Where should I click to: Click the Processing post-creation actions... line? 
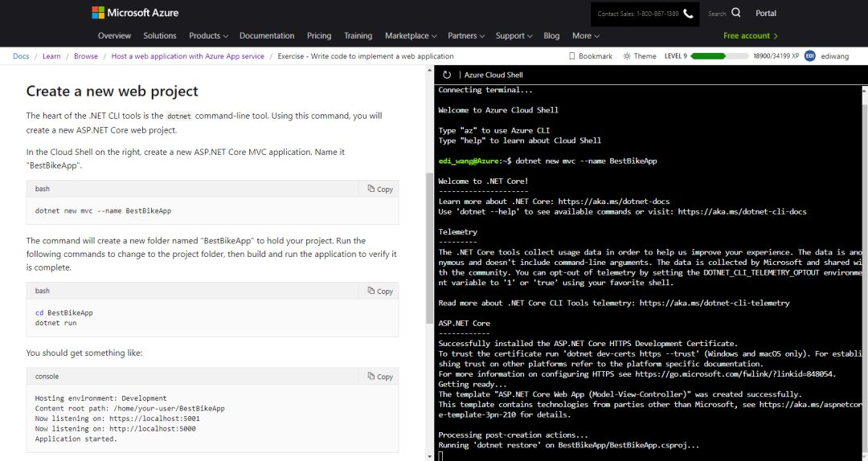513,435
